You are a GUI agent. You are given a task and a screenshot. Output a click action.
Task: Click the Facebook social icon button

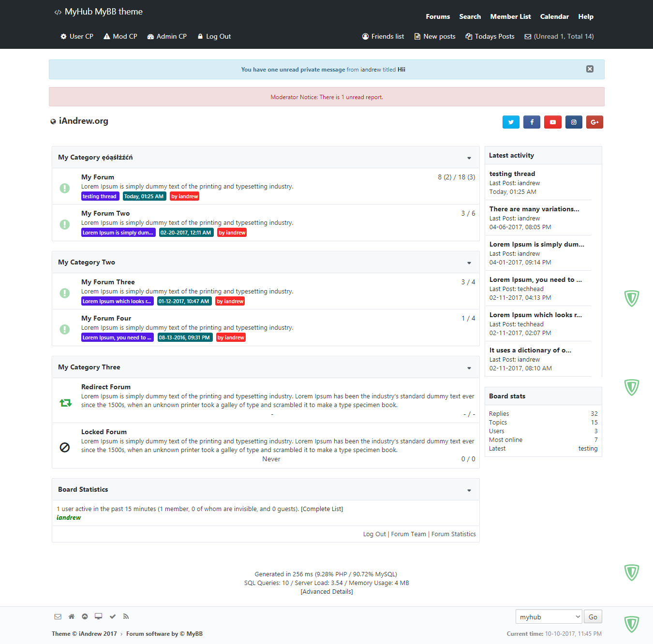click(532, 122)
